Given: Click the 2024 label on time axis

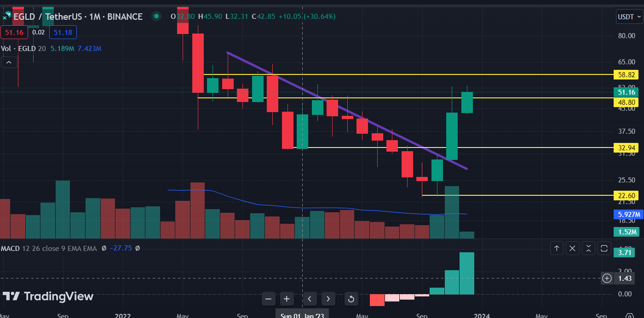Looking at the screenshot, I should tap(482, 316).
